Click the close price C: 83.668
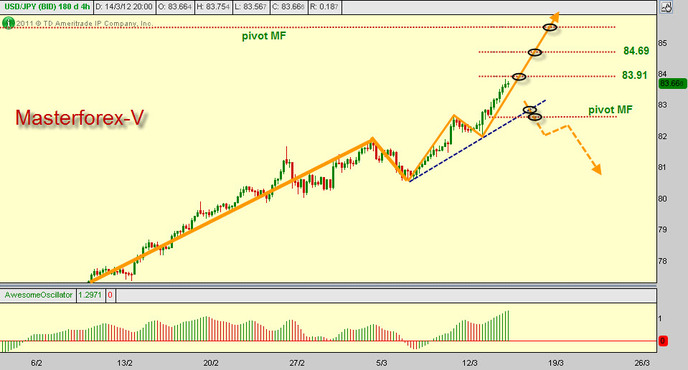688x370 pixels. pos(288,7)
